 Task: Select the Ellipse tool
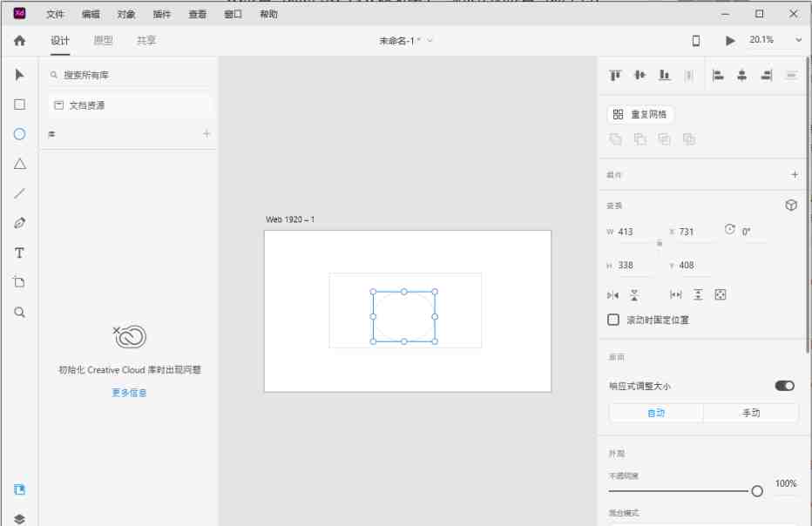click(x=19, y=134)
